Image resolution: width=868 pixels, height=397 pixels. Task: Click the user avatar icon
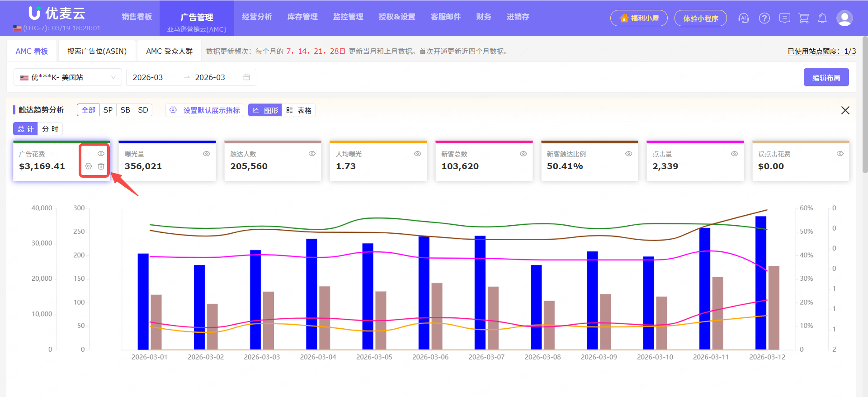click(x=844, y=18)
